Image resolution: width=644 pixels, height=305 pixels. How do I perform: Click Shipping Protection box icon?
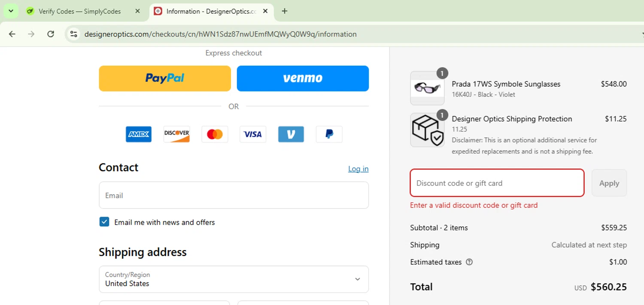coord(427,130)
